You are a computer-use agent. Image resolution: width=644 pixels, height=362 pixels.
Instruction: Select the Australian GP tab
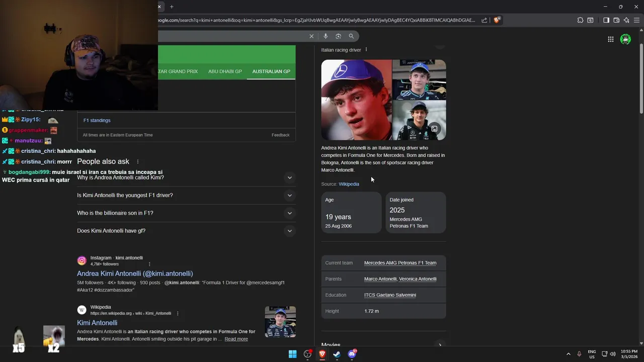[271, 71]
